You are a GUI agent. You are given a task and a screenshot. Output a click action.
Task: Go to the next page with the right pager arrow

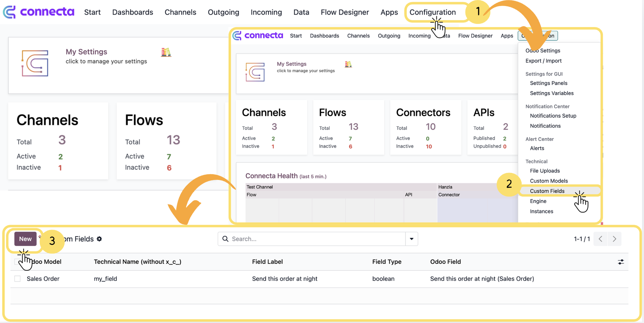(x=614, y=239)
